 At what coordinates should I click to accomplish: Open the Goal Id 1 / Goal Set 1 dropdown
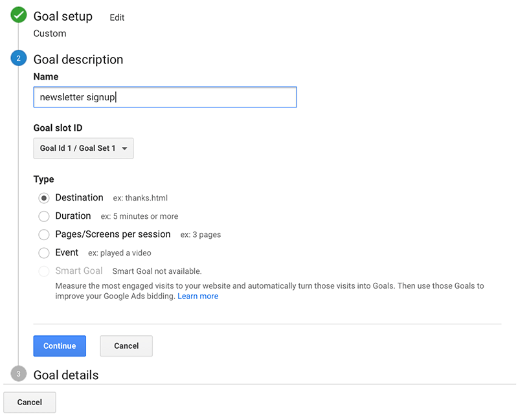(x=83, y=148)
